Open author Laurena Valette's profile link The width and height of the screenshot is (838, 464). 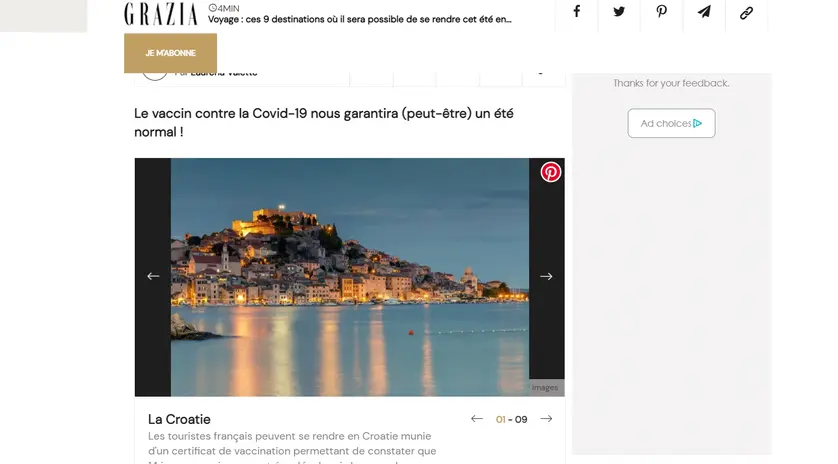[x=215, y=73]
